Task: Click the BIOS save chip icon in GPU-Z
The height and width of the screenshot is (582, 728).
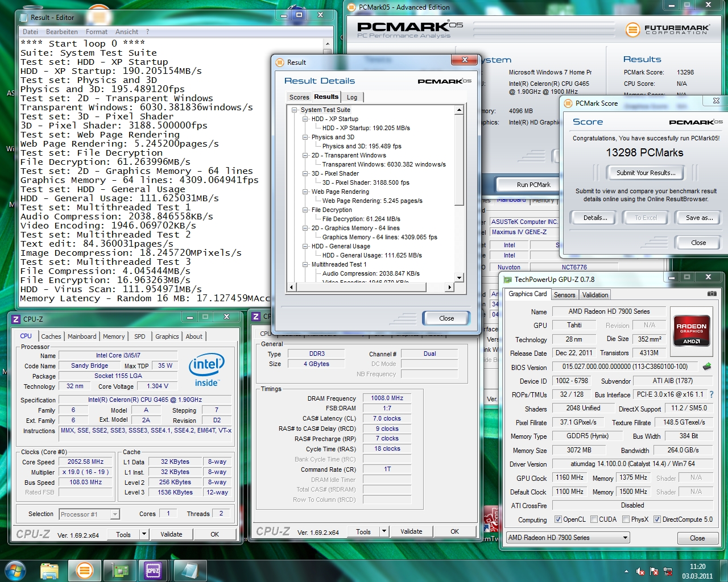Action: (x=707, y=367)
